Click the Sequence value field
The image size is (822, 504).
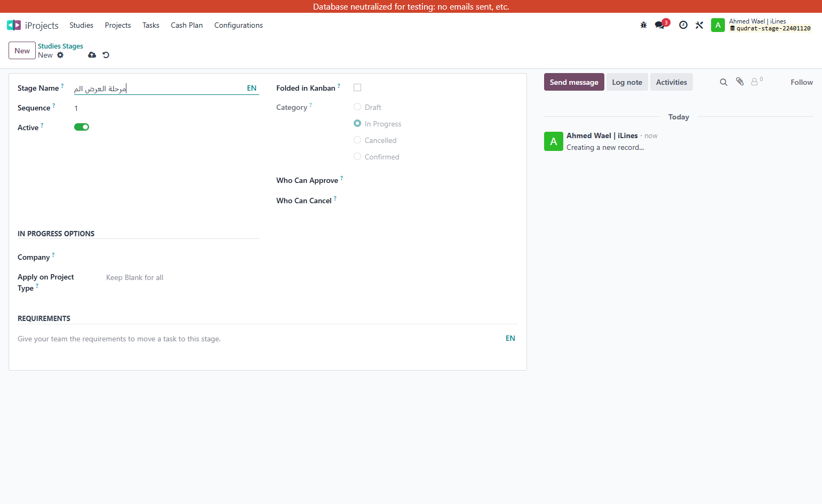coord(166,108)
